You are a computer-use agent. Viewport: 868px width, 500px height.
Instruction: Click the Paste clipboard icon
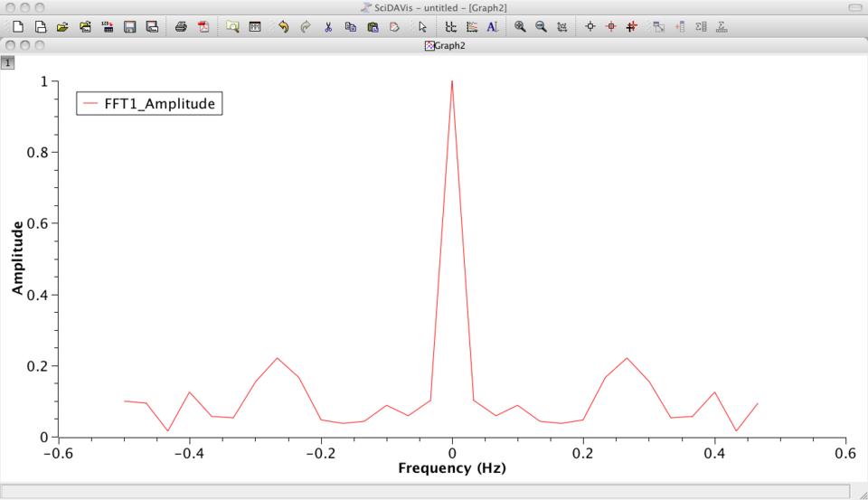(x=373, y=27)
